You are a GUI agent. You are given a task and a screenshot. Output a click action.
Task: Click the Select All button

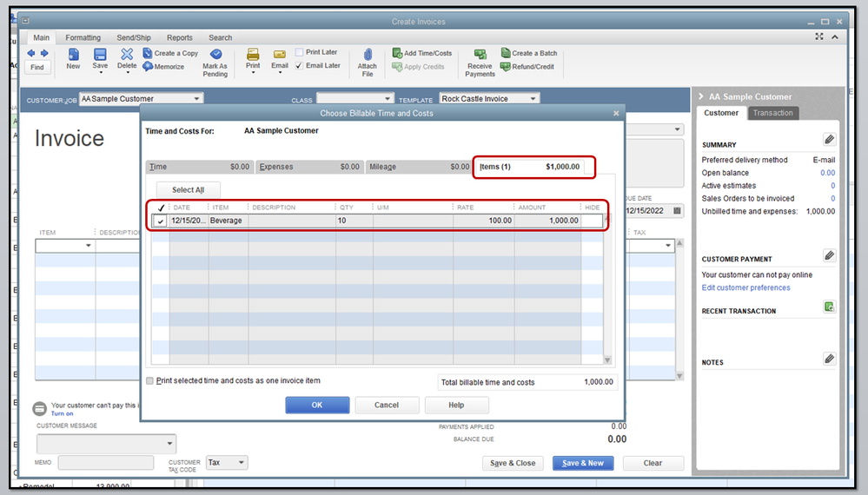(x=189, y=189)
